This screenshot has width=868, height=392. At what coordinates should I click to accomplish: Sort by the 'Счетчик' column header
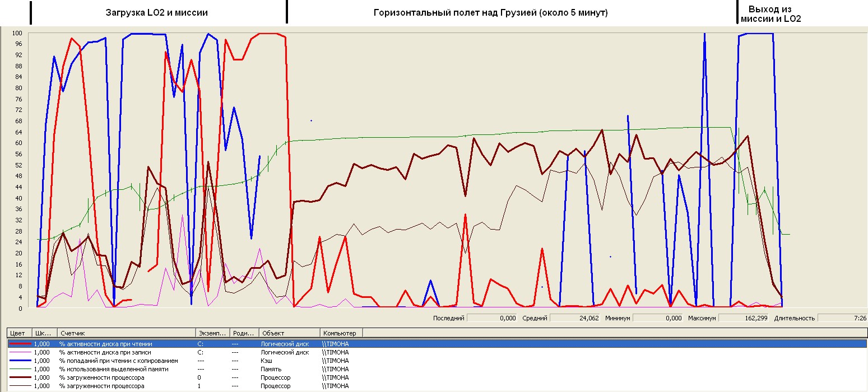pyautogui.click(x=126, y=333)
